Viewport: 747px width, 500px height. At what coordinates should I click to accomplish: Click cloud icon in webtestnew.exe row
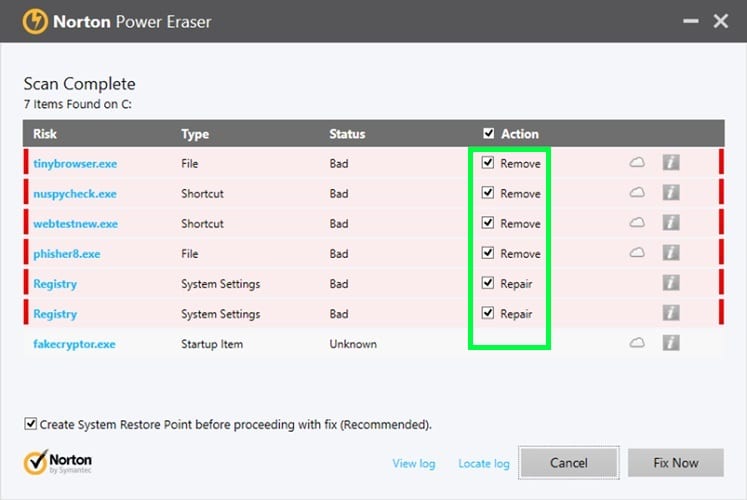[x=637, y=223]
